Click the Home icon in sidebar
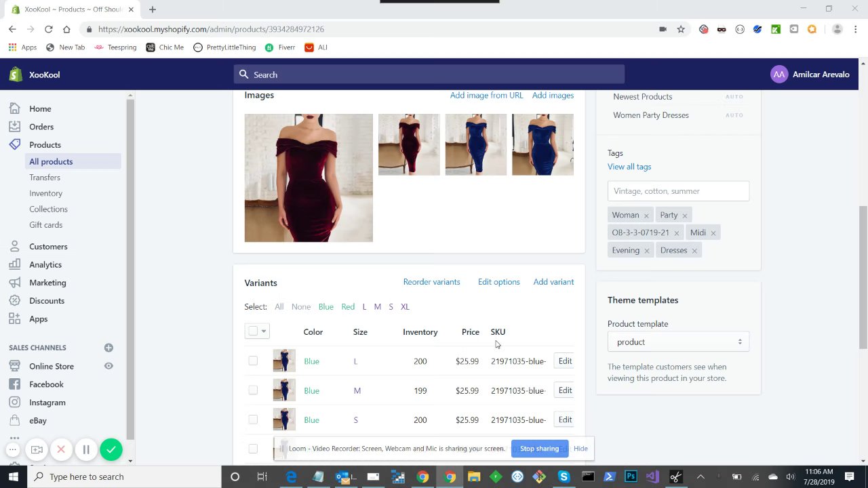Image resolution: width=868 pixels, height=488 pixels. point(15,108)
